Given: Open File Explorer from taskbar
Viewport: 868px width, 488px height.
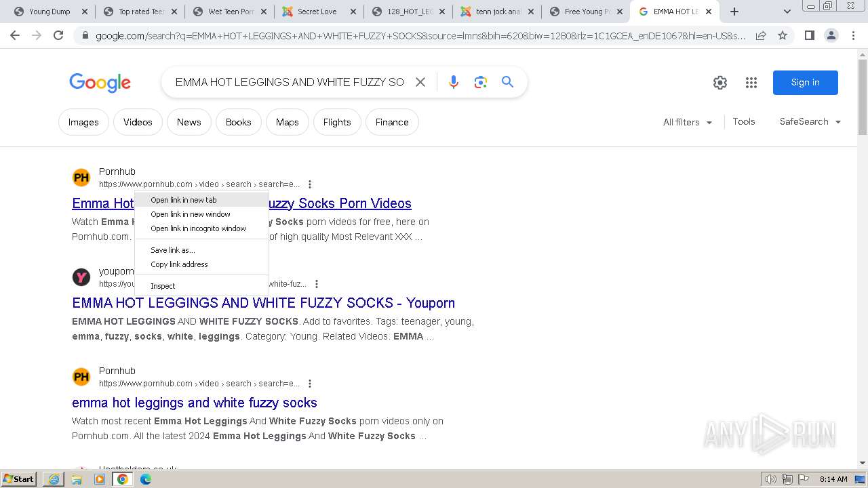Looking at the screenshot, I should (77, 479).
